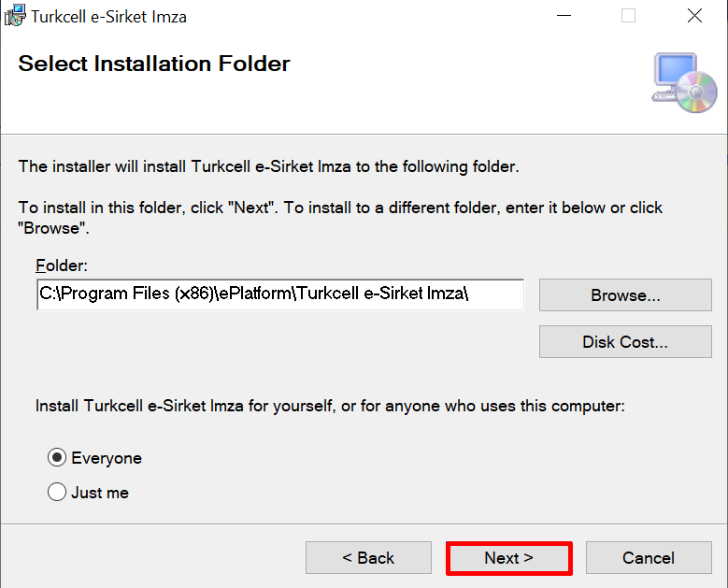The image size is (728, 588).
Task: Click the "Folder:" field label
Action: (x=62, y=265)
